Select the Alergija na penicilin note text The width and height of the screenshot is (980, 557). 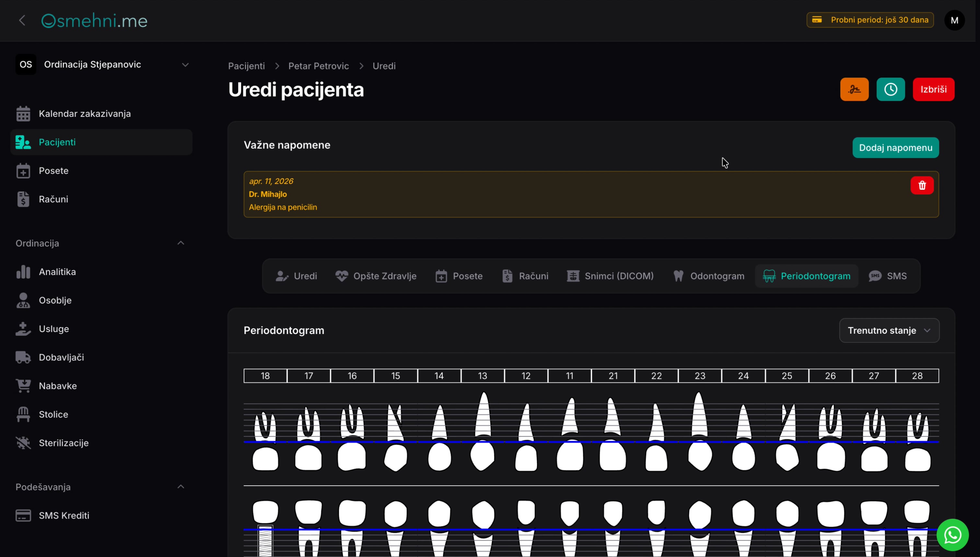click(283, 207)
